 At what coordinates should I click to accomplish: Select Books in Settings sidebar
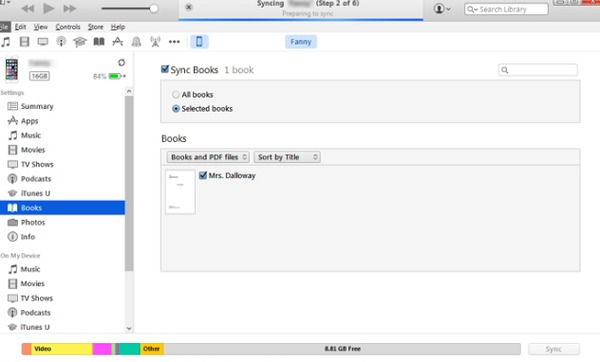[x=63, y=208]
